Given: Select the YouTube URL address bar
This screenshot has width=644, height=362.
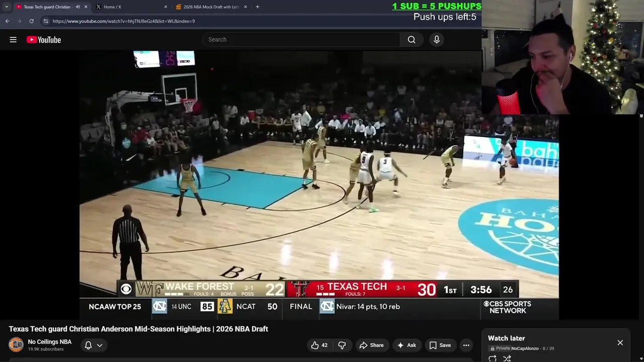Looking at the screenshot, I should pyautogui.click(x=123, y=21).
